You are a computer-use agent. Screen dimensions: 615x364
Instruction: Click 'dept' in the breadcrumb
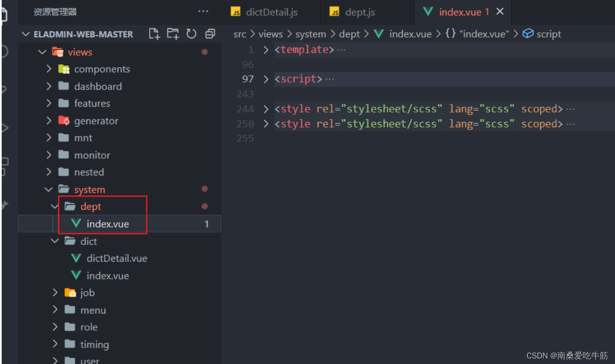pyautogui.click(x=349, y=34)
